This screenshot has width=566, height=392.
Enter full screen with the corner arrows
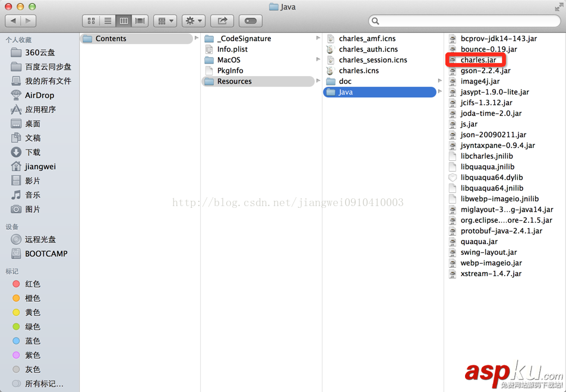pos(558,7)
